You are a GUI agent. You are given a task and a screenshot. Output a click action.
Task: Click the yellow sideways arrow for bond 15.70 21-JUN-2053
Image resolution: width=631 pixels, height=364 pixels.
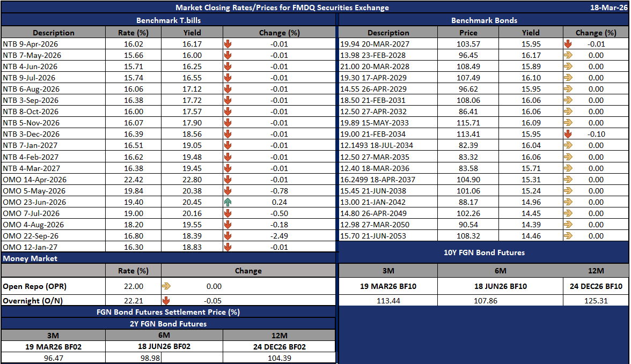(568, 236)
